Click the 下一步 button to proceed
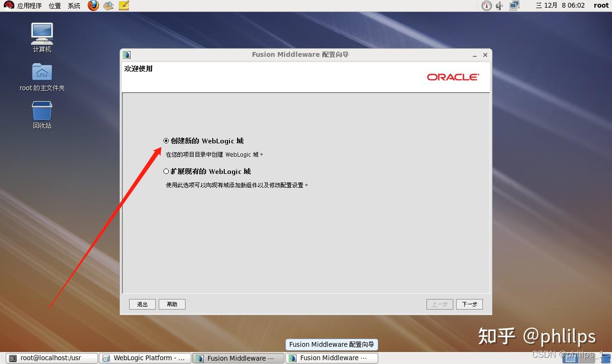Screen dimensions: 612x364 (x=469, y=304)
